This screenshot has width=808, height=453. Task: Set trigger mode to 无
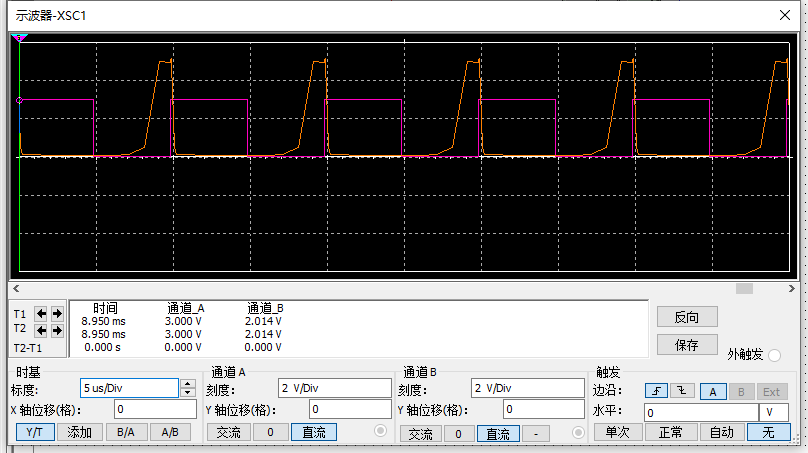[768, 432]
